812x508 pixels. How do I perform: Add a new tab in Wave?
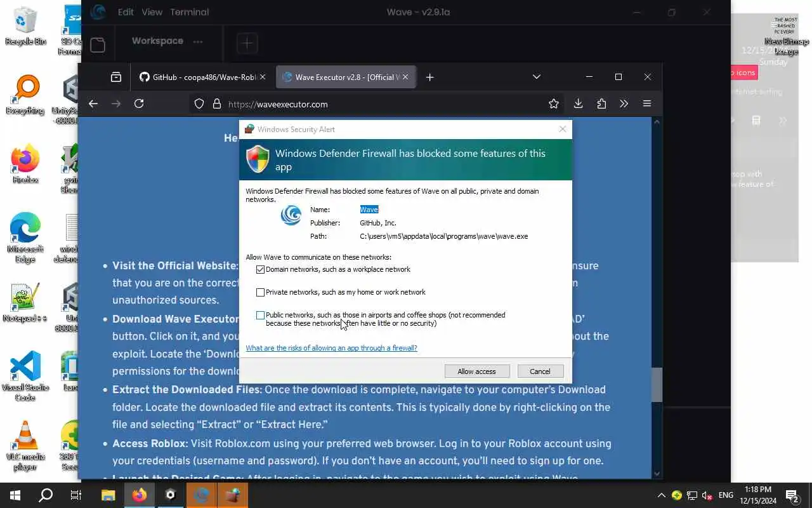[x=247, y=43]
